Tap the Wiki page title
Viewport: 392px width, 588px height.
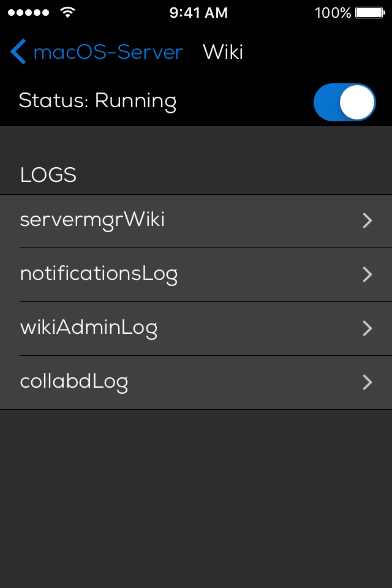[223, 52]
